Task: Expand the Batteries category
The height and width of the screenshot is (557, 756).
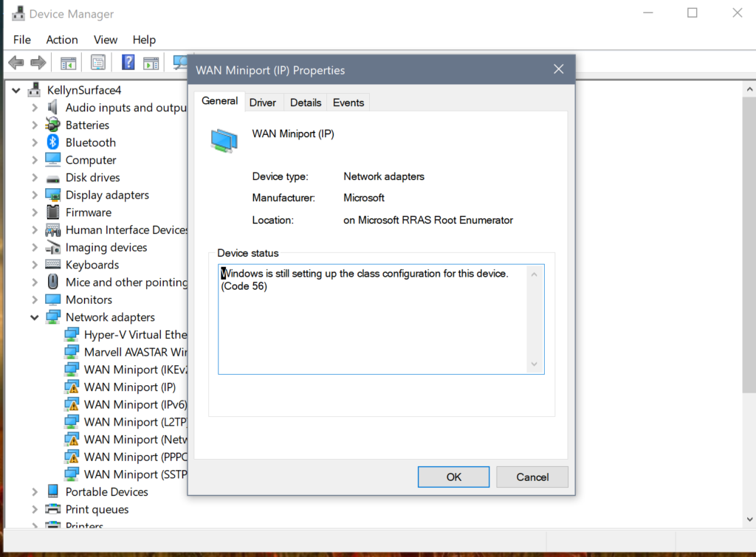Action: tap(34, 125)
